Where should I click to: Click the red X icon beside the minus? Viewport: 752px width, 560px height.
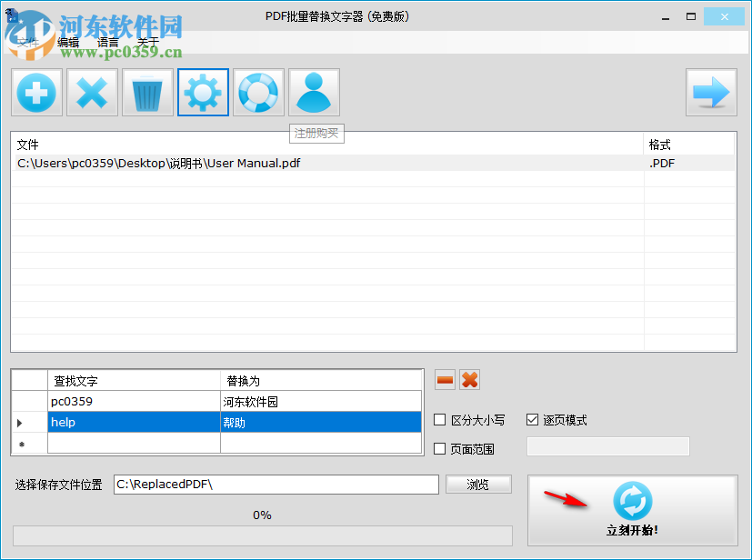(469, 379)
